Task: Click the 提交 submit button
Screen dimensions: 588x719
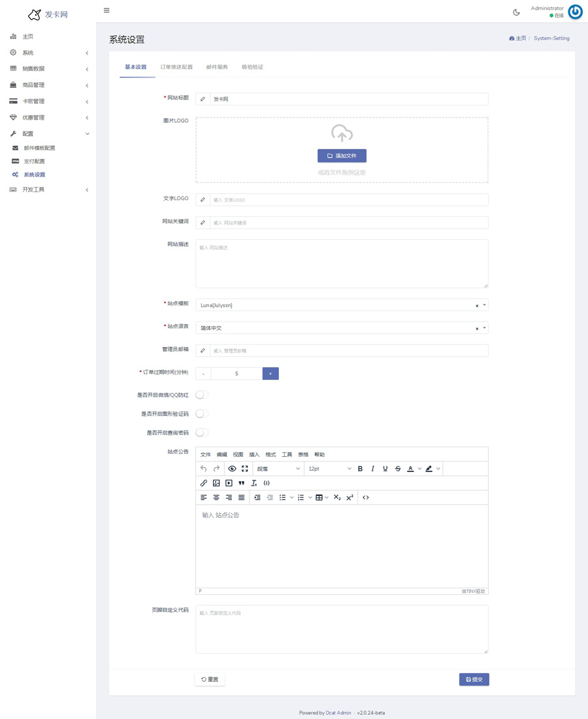Action: click(474, 679)
